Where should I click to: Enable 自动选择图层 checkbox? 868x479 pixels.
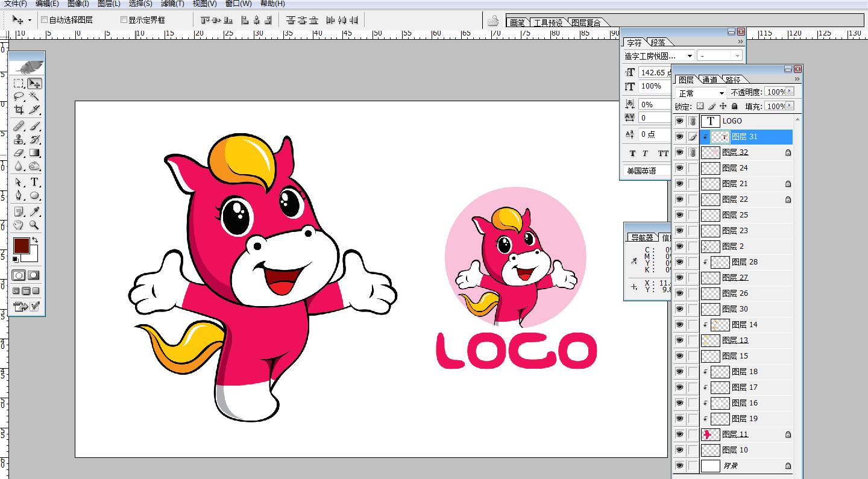(x=44, y=20)
